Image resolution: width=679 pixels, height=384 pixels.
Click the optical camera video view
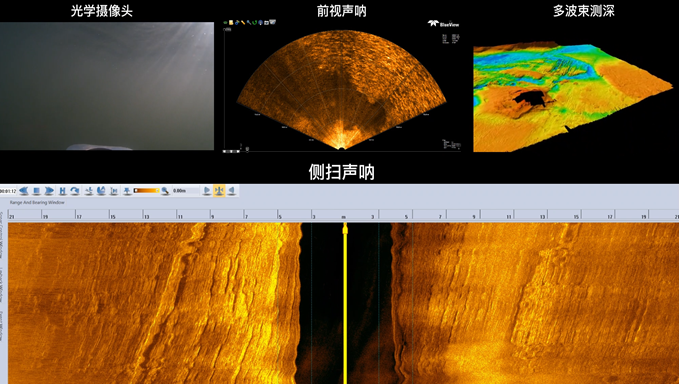click(x=107, y=86)
